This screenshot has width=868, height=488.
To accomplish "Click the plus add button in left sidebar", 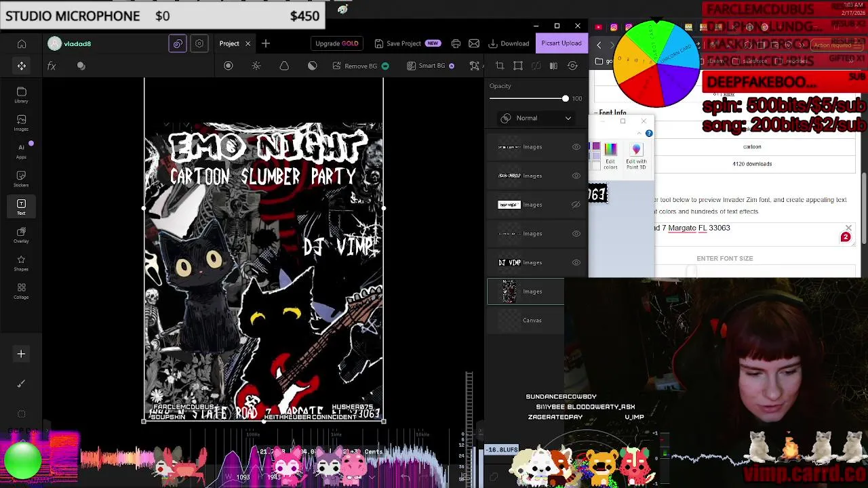I will pos(21,354).
